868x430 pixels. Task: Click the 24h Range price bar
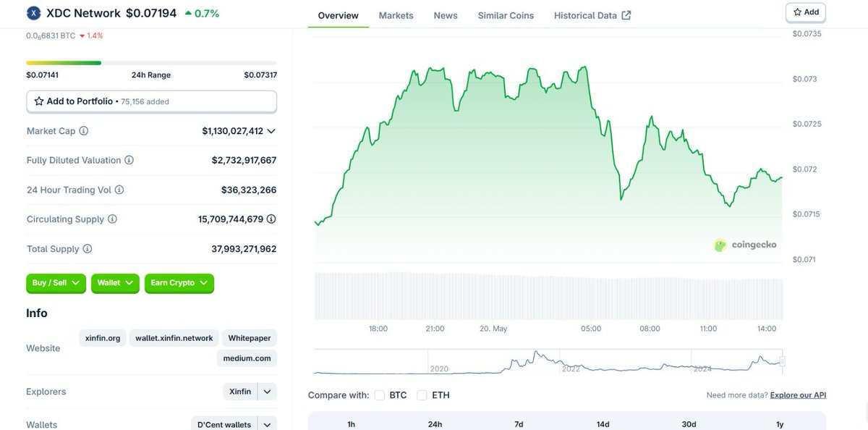(151, 63)
